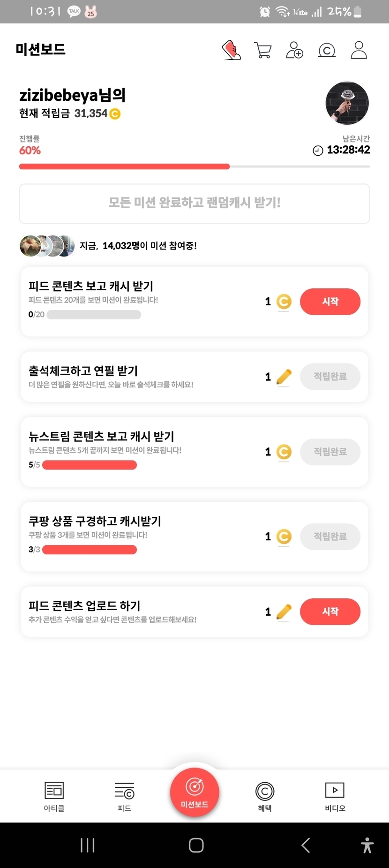
Task: Tap the center 미션보드 button
Action: click(194, 792)
